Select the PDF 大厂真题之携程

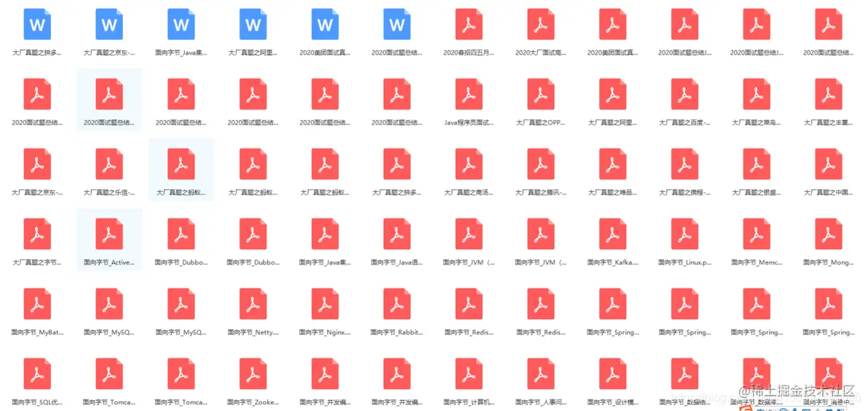click(684, 164)
